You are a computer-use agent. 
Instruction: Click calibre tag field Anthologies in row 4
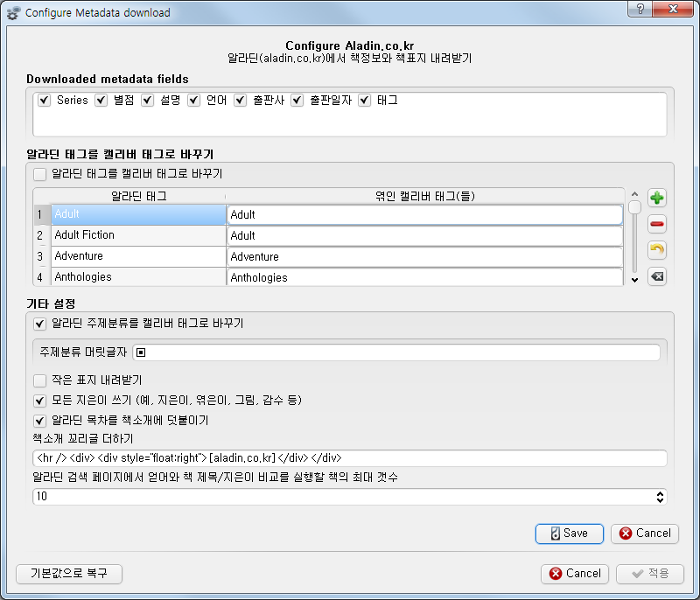tap(424, 277)
